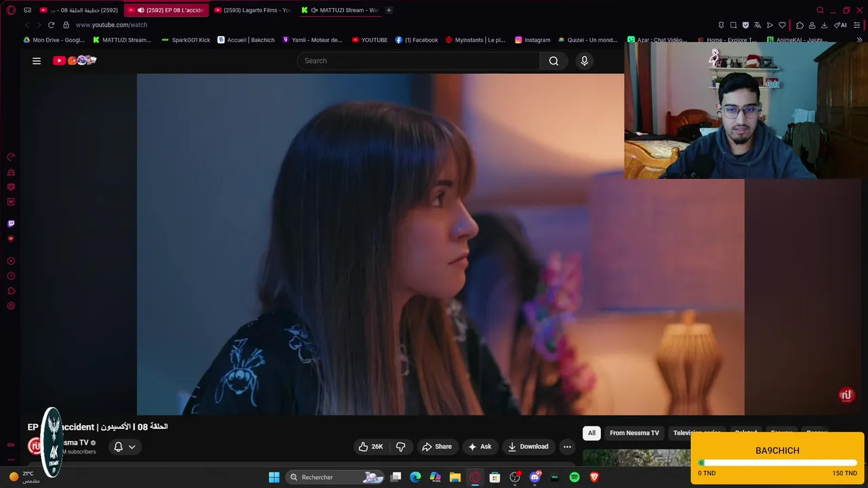This screenshot has height=488, width=868.
Task: Open the YOUTUBE bookmark
Action: 370,40
